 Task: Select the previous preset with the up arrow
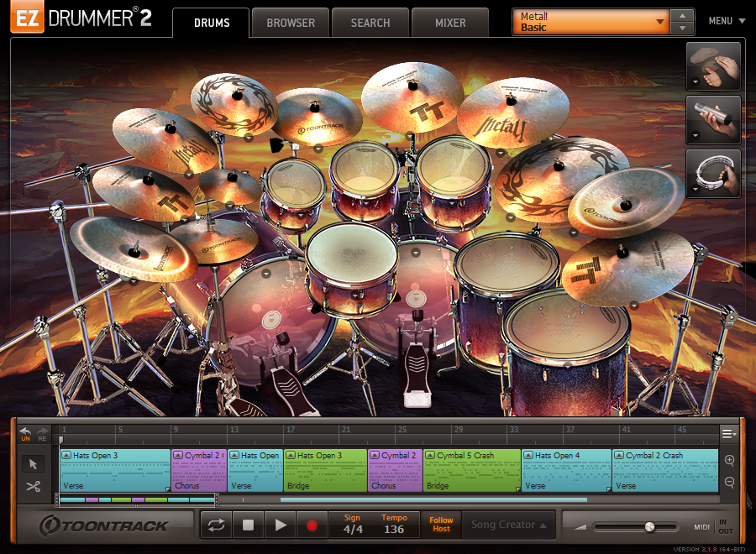tap(682, 15)
